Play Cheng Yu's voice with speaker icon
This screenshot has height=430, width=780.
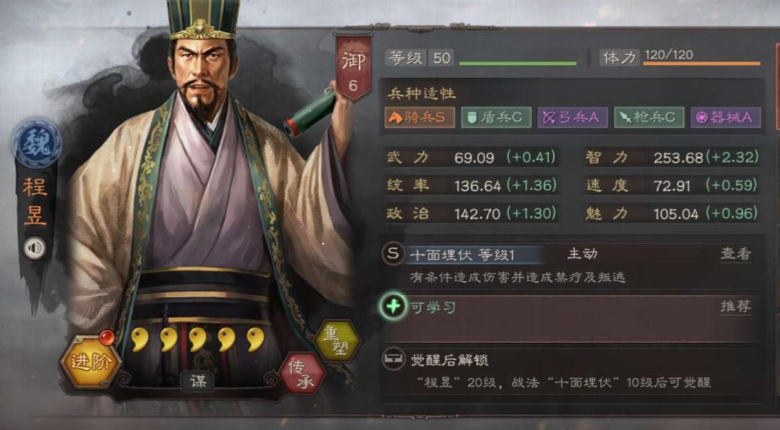35,248
